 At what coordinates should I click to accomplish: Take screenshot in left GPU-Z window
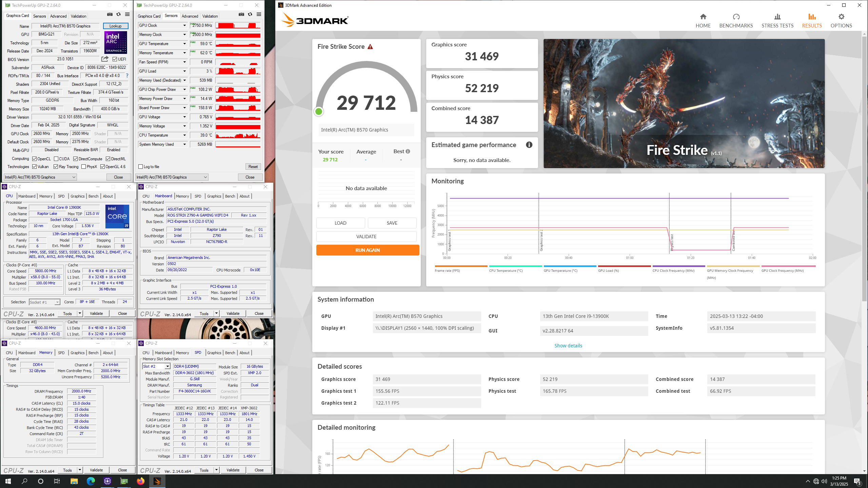110,14
